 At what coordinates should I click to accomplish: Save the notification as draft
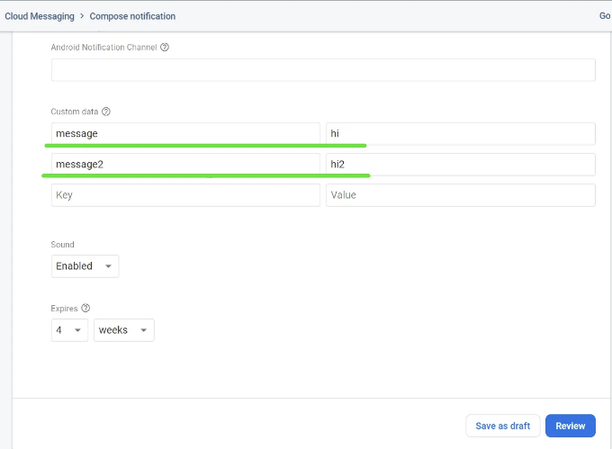(503, 426)
